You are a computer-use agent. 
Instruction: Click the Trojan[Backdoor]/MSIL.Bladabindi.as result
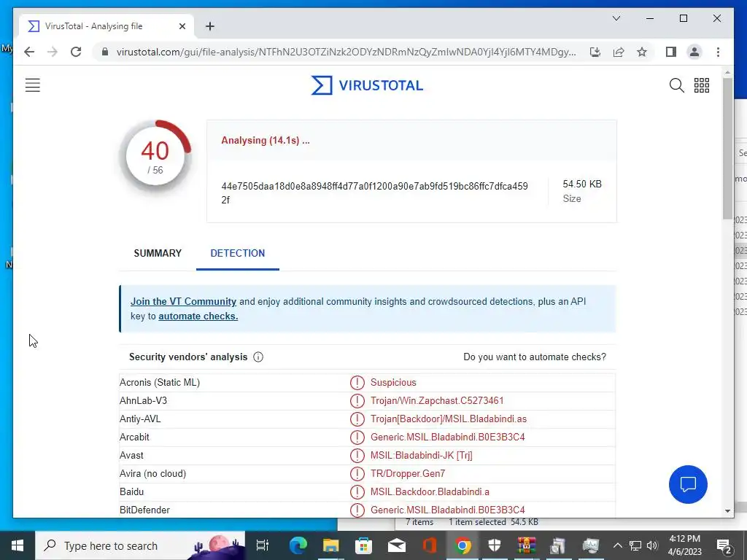click(x=449, y=419)
